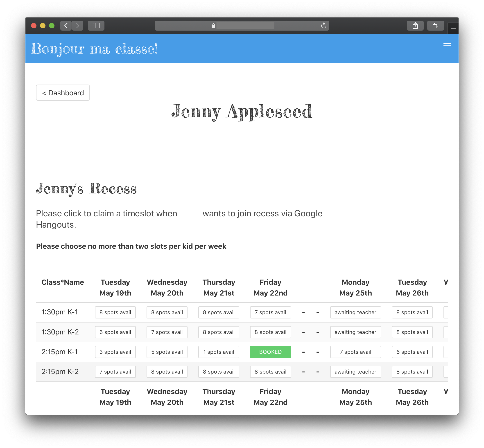Click Bonjour ma classe! site logo

pyautogui.click(x=94, y=49)
